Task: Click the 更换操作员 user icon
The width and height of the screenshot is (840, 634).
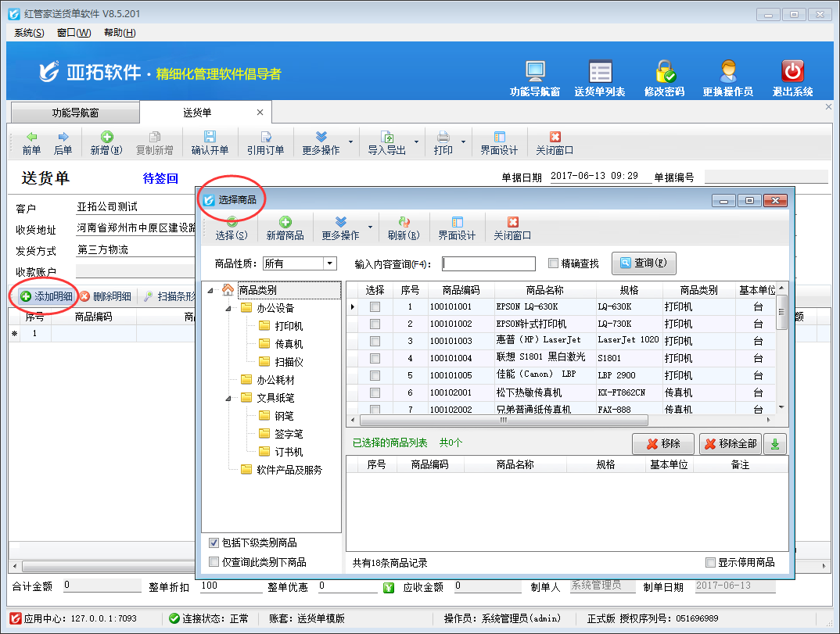Action: pos(727,72)
